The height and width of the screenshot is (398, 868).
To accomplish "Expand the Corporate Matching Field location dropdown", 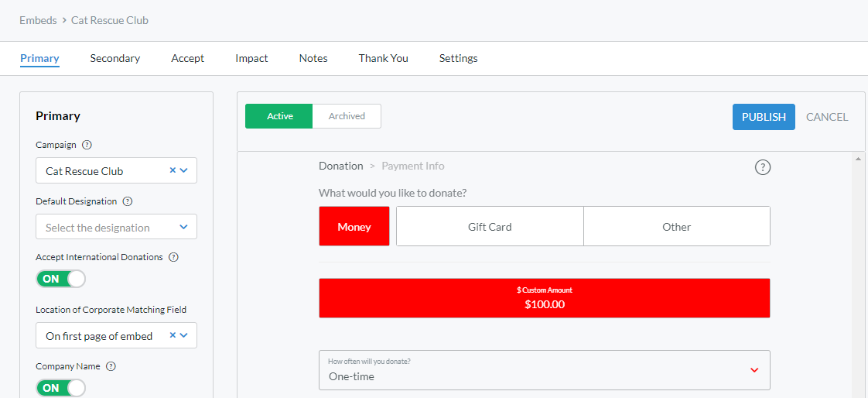I will pos(184,335).
